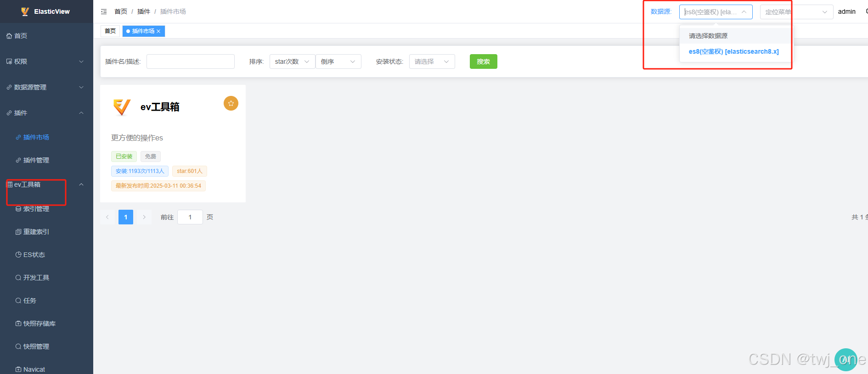The width and height of the screenshot is (868, 374).
Task: Open the 安装状态 dropdown
Action: (x=432, y=61)
